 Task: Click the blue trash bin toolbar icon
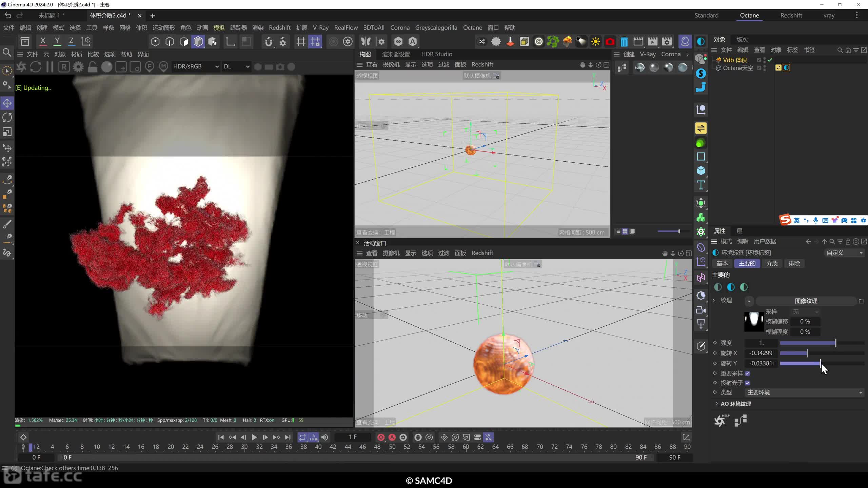coord(624,42)
